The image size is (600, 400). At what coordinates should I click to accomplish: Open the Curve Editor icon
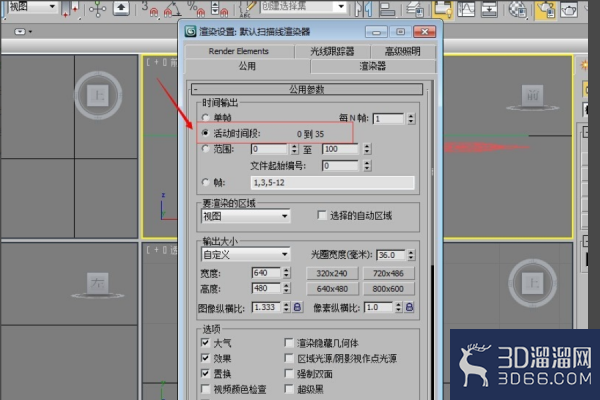click(466, 8)
